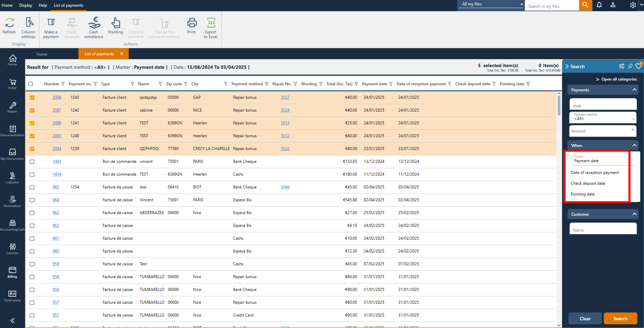Click Make a payment icon

pos(51,22)
